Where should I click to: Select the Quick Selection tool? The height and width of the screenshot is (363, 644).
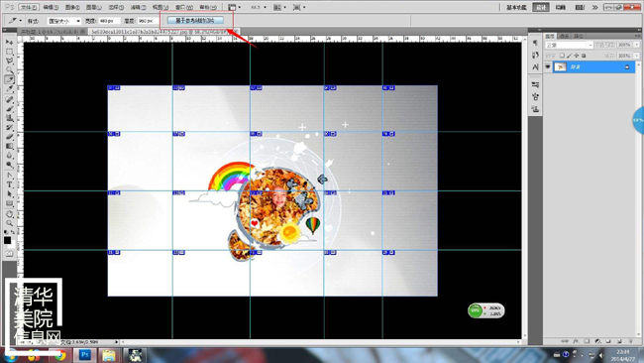tap(9, 70)
